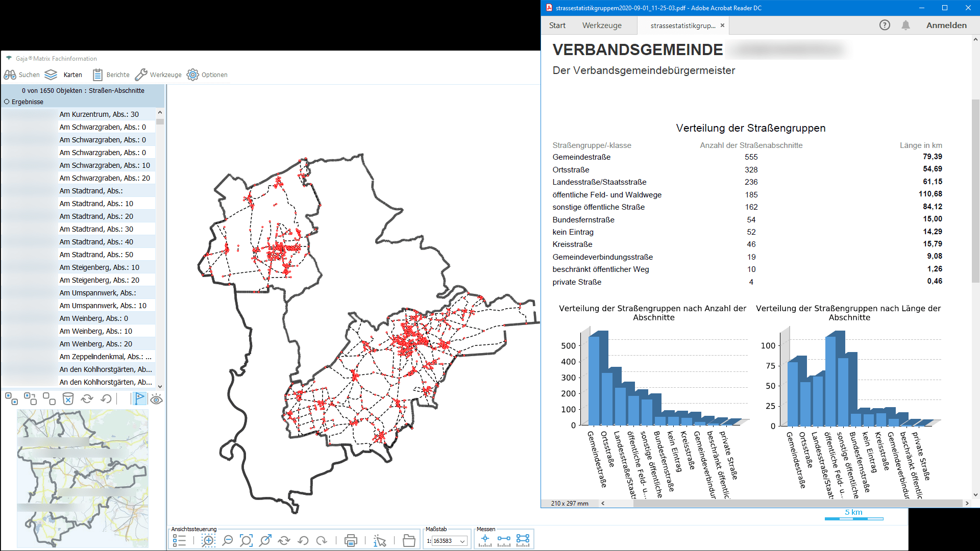Select 'Am Stadtrand, Abs.: 30' list entry

click(96, 229)
